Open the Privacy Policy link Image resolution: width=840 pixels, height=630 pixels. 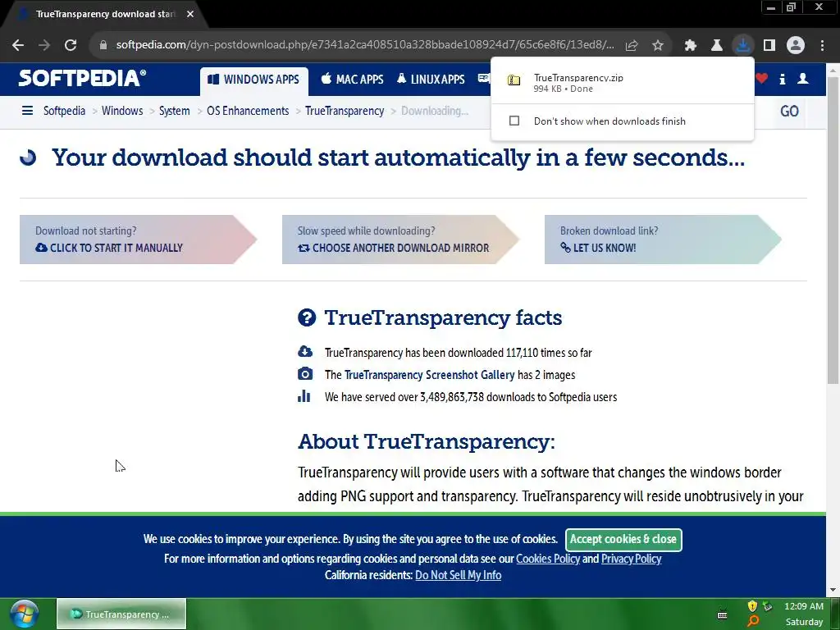[x=631, y=559]
